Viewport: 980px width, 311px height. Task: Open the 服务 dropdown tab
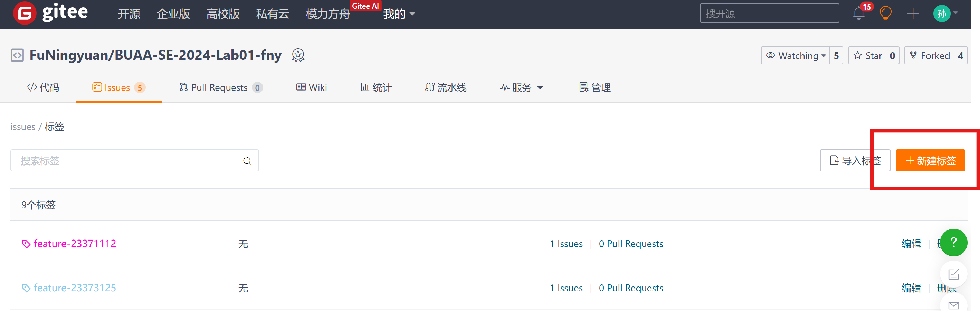[522, 87]
